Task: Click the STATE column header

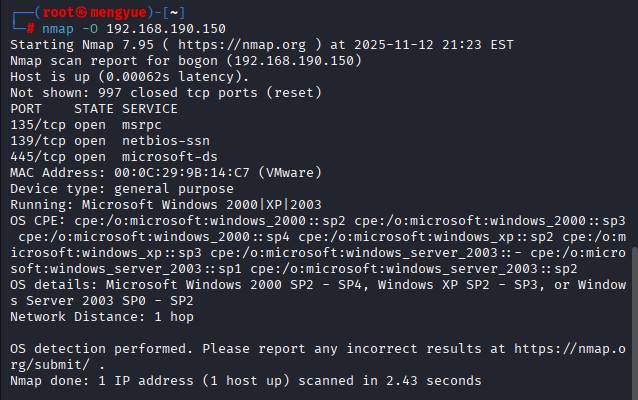Action: coord(92,109)
